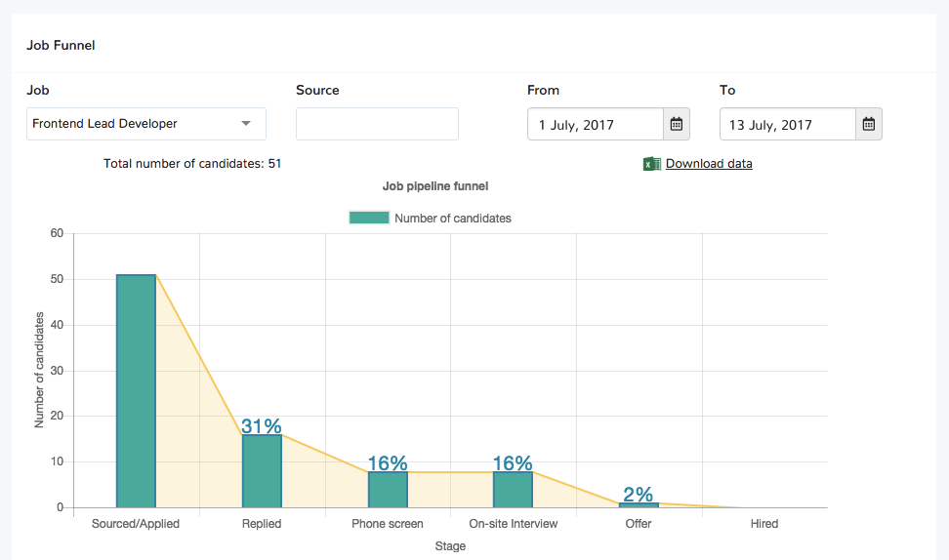Click the From date field

(x=595, y=124)
